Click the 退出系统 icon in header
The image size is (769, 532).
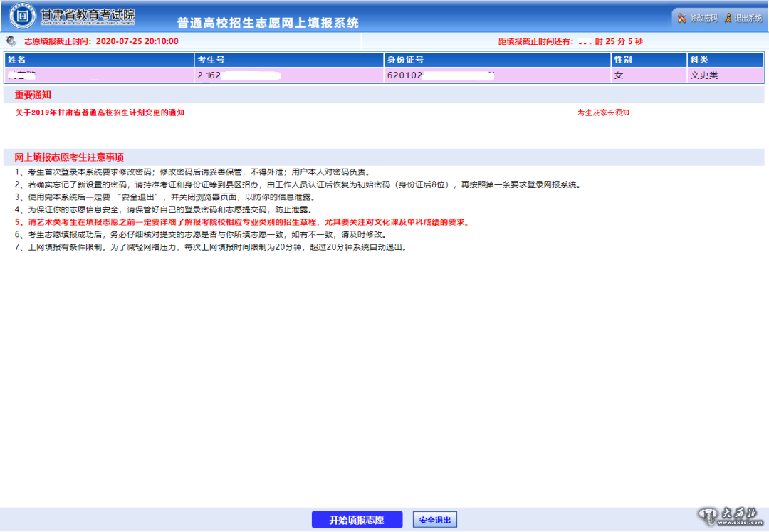click(x=728, y=18)
